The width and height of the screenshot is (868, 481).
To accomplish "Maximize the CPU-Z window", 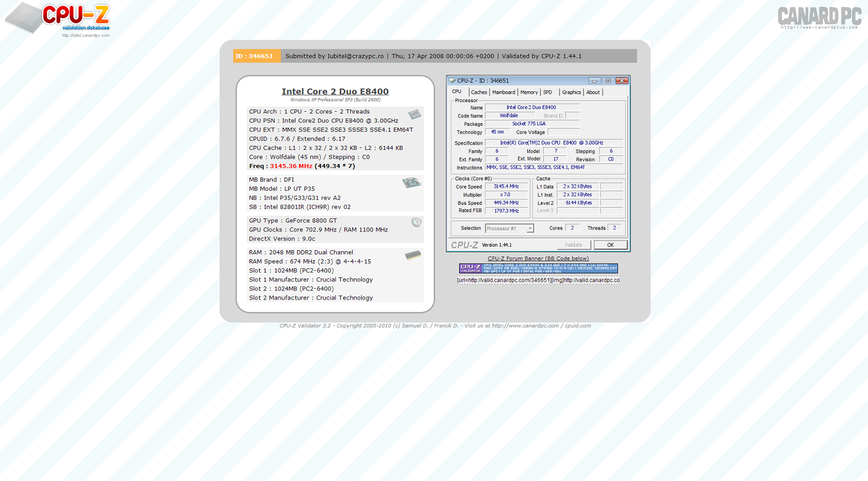I will (608, 81).
